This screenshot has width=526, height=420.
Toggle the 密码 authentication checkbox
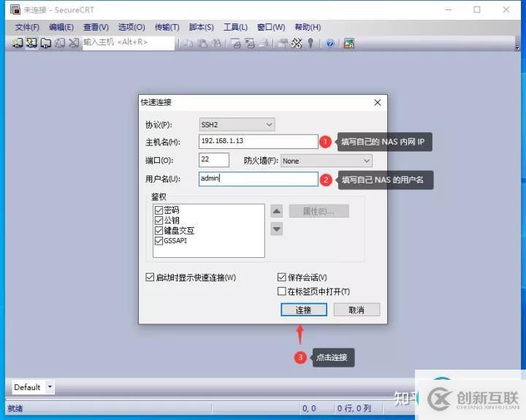(159, 210)
